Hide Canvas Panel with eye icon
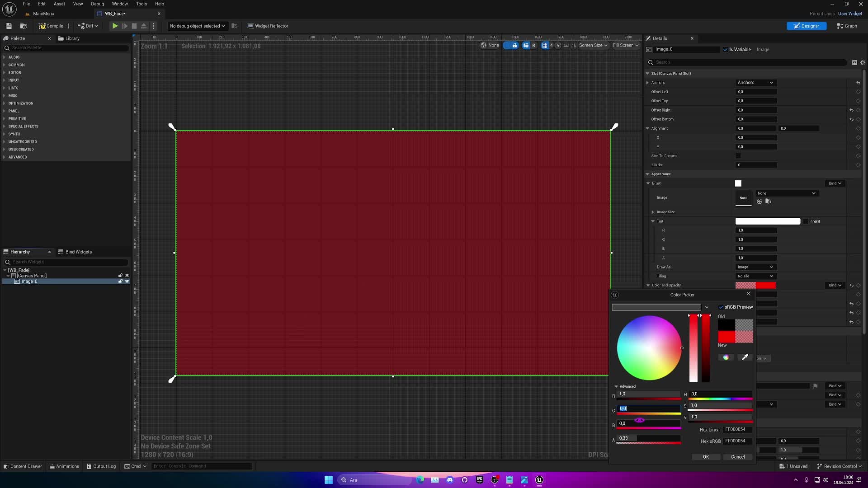868x488 pixels. [127, 275]
